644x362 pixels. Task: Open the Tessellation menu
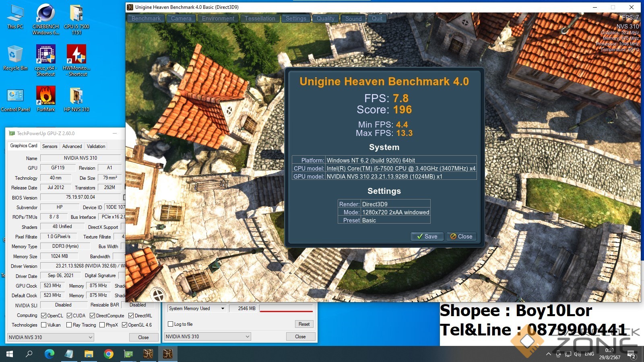260,19
